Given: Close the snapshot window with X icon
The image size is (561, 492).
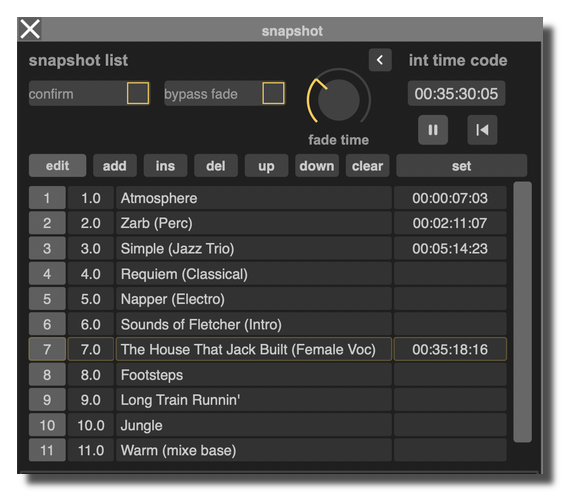Looking at the screenshot, I should (x=30, y=29).
